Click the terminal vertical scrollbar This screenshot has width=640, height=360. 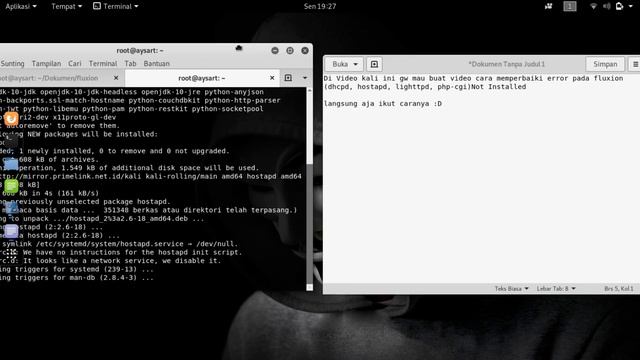[x=309, y=188]
